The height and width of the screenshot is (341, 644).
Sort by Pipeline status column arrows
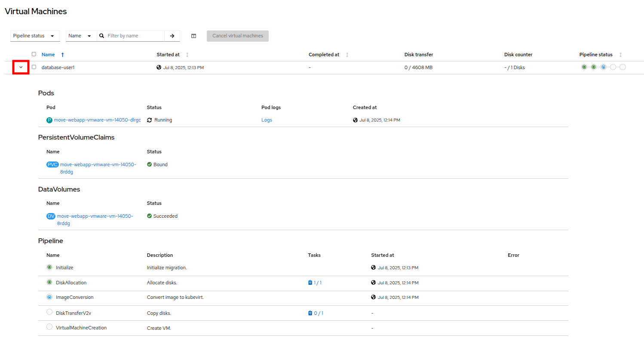coord(620,55)
